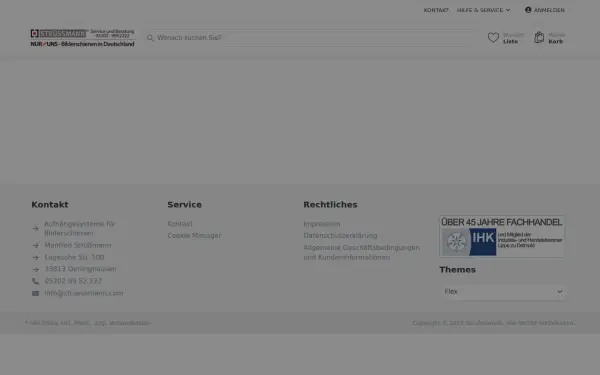Click arrow icon beside Manfred Strußmann

click(36, 245)
